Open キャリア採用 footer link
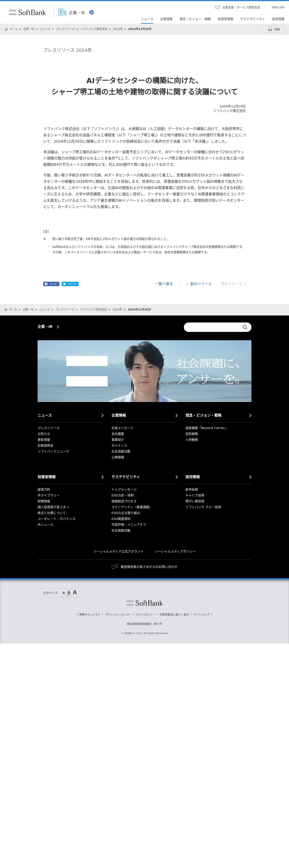 click(x=195, y=496)
